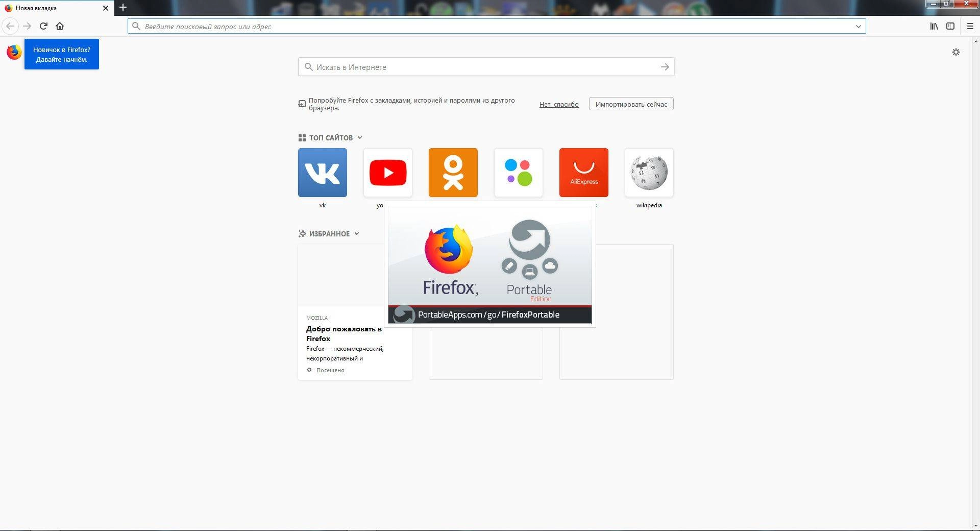This screenshot has width=980, height=531.
Task: Open the Firefox hamburger menu
Action: pos(970,26)
